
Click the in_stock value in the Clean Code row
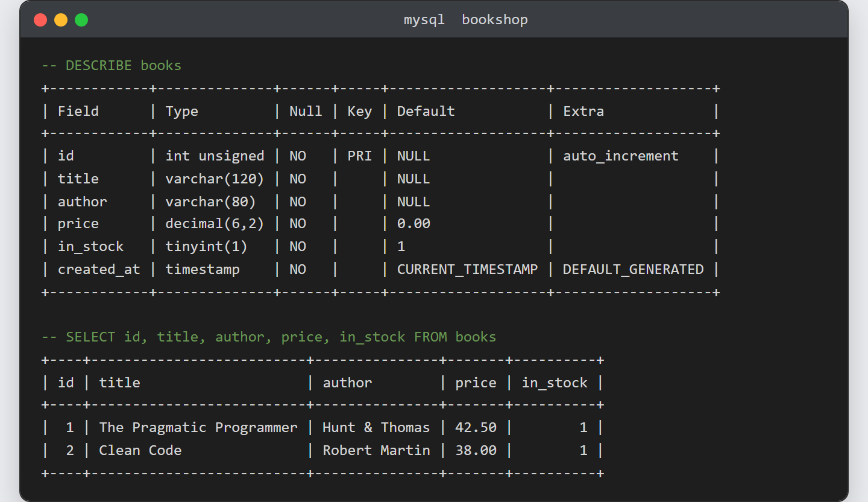[583, 450]
